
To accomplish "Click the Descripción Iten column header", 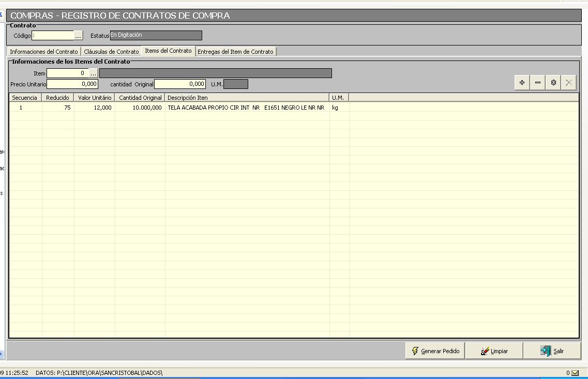I will [x=247, y=97].
